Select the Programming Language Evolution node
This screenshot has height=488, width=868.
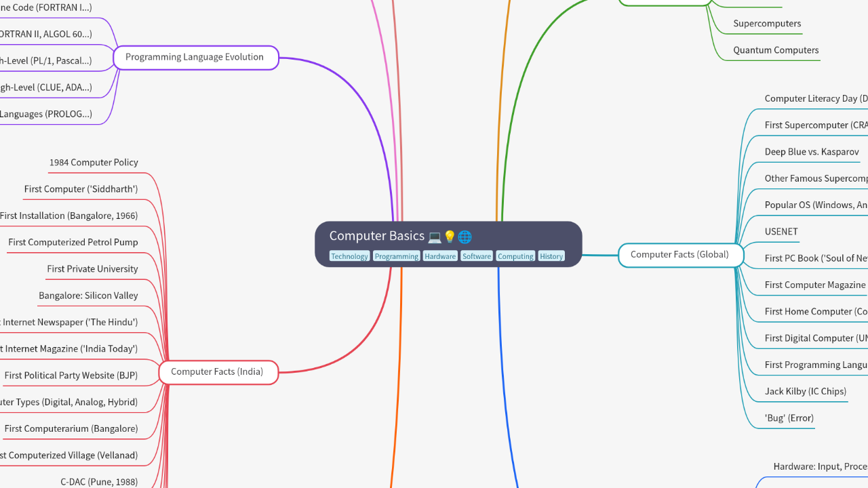195,58
